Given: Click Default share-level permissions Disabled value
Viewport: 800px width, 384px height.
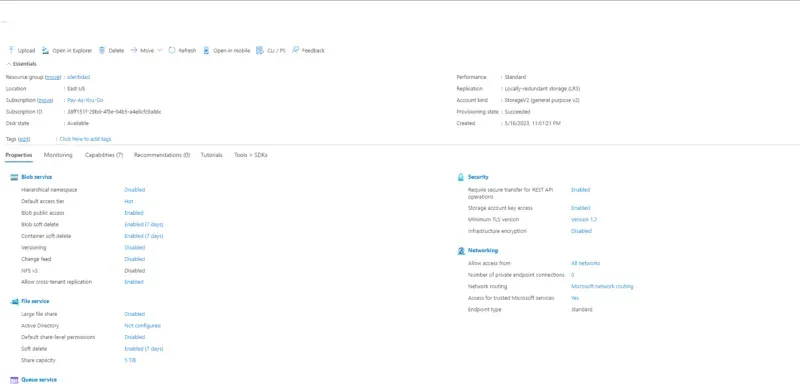Looking at the screenshot, I should click(135, 337).
